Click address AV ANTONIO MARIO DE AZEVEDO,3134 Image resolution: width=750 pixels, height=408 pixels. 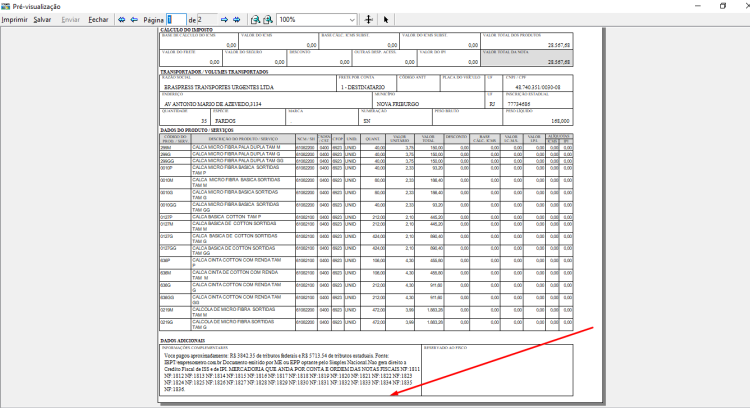click(x=212, y=104)
